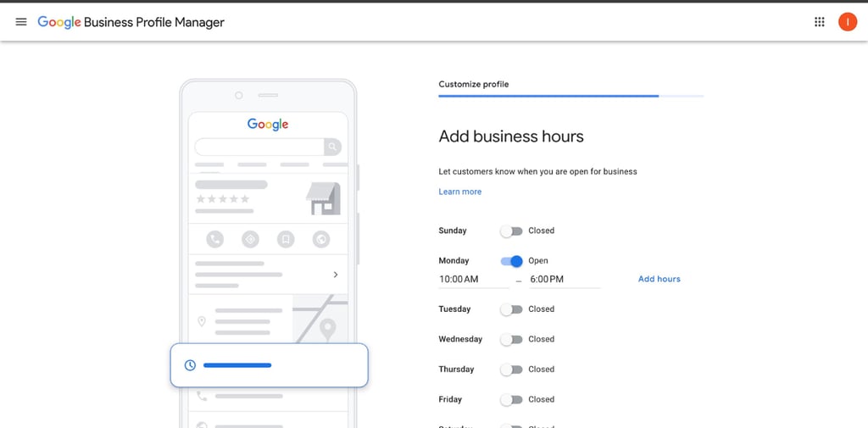Click the search box in phone preview

click(259, 147)
